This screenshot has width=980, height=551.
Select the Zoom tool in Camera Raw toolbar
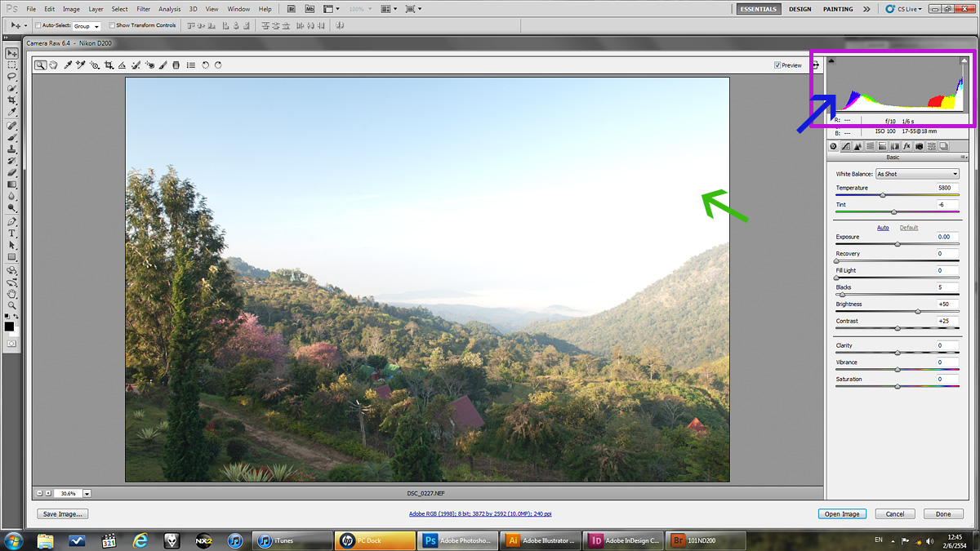pyautogui.click(x=40, y=65)
